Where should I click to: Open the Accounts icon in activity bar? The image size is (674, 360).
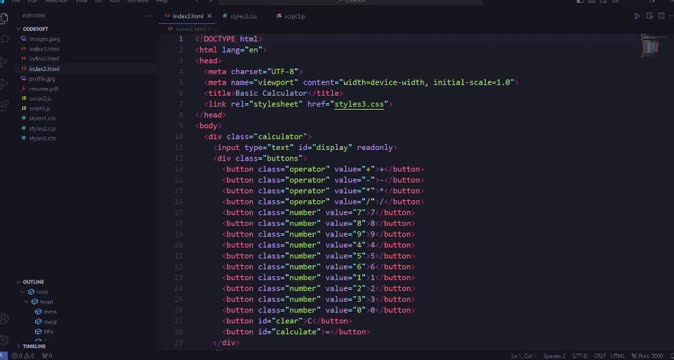[4, 318]
